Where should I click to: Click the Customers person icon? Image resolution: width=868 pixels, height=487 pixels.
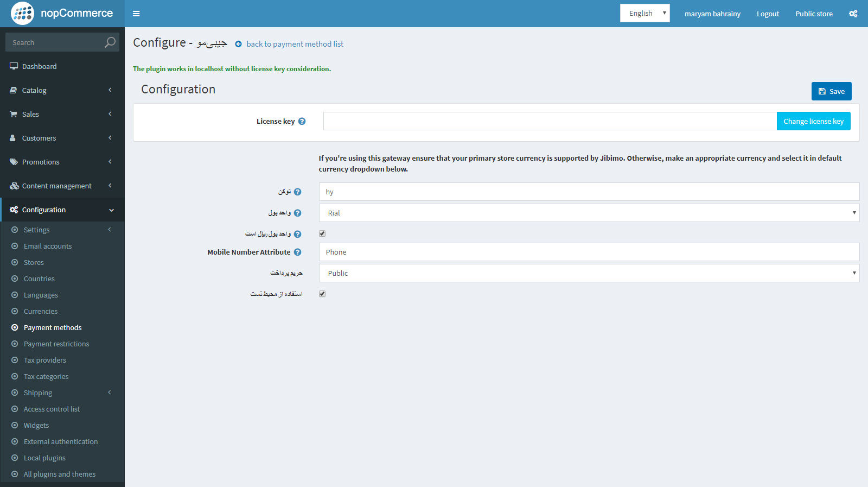(13, 138)
